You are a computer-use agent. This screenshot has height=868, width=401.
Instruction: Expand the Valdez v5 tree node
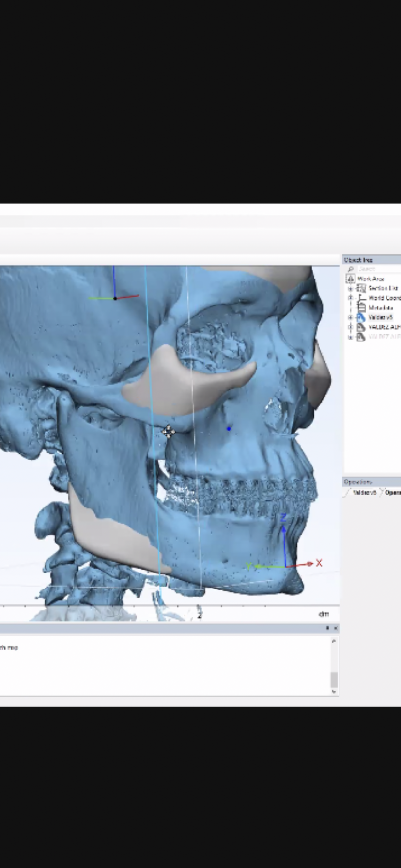tap(350, 317)
